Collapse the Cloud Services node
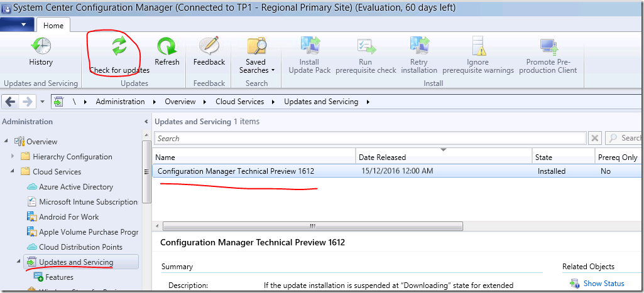 [13, 171]
